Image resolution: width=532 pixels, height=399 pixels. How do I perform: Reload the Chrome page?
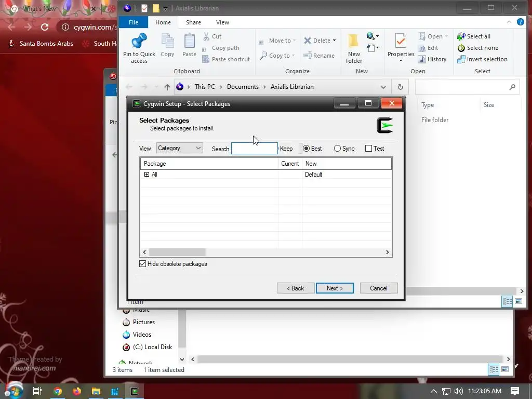tap(45, 27)
